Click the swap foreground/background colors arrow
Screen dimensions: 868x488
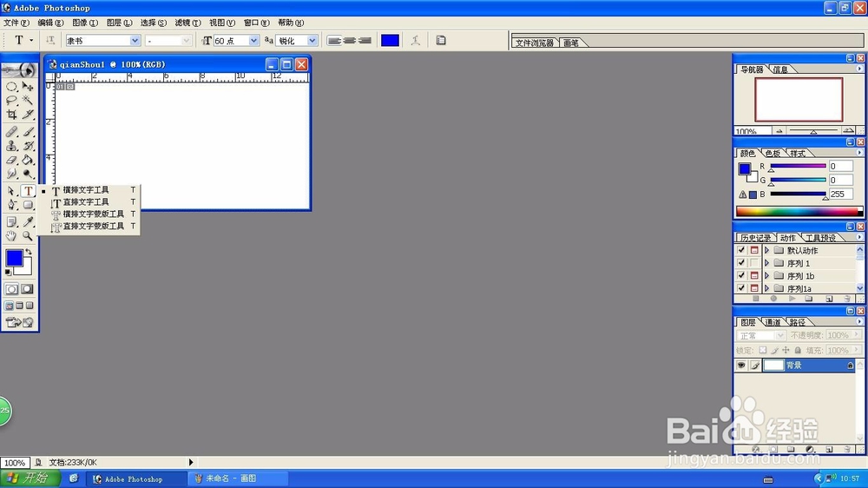[x=29, y=252]
